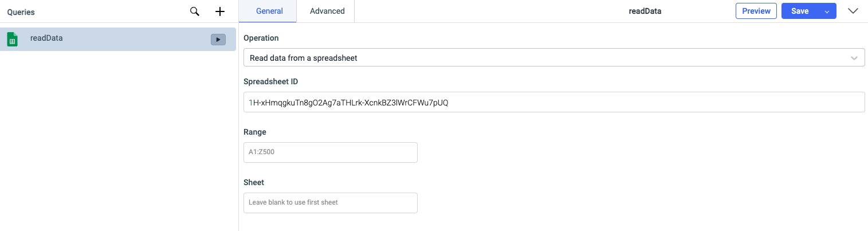Run the readData query play button
The height and width of the screenshot is (231, 868).
[218, 40]
